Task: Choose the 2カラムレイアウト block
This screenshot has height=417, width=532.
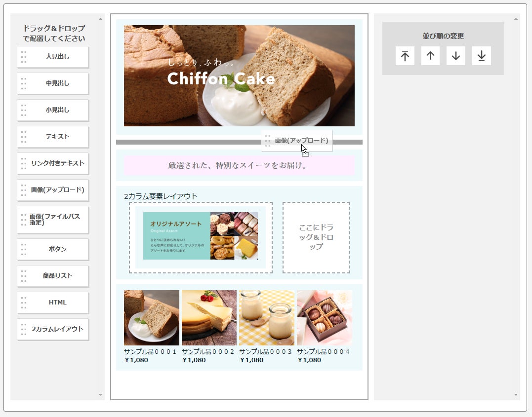Action: point(53,329)
